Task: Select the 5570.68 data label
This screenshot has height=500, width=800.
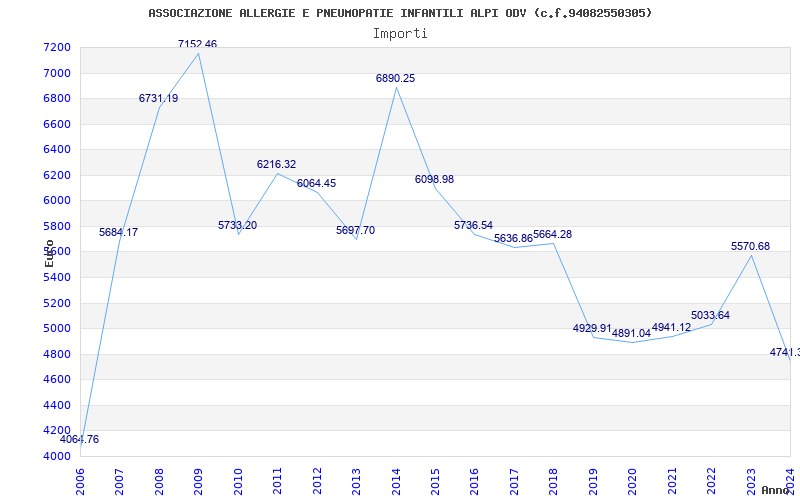Action: 751,246
